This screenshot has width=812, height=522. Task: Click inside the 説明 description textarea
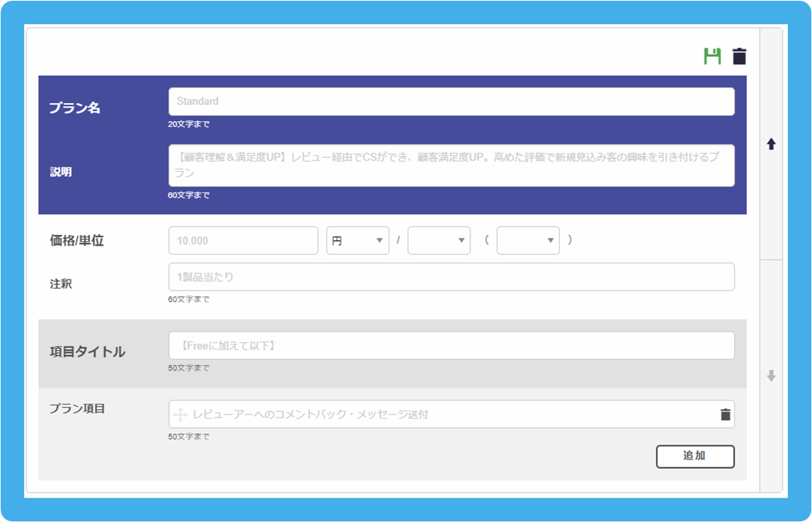(451, 164)
